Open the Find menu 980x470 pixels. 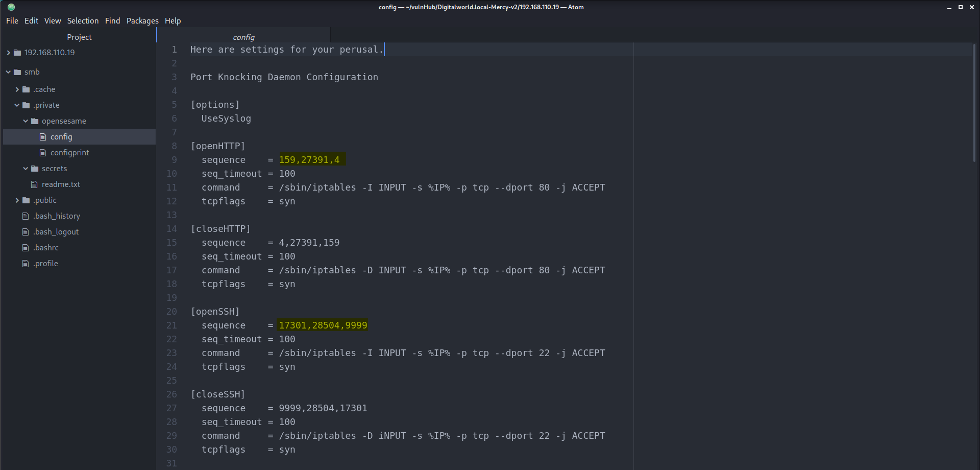tap(112, 21)
